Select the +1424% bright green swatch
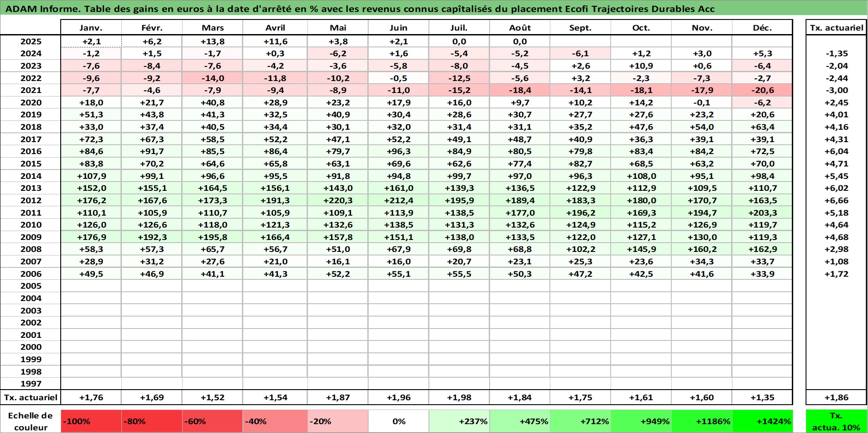Screen dimensions: 868x433 point(762,421)
